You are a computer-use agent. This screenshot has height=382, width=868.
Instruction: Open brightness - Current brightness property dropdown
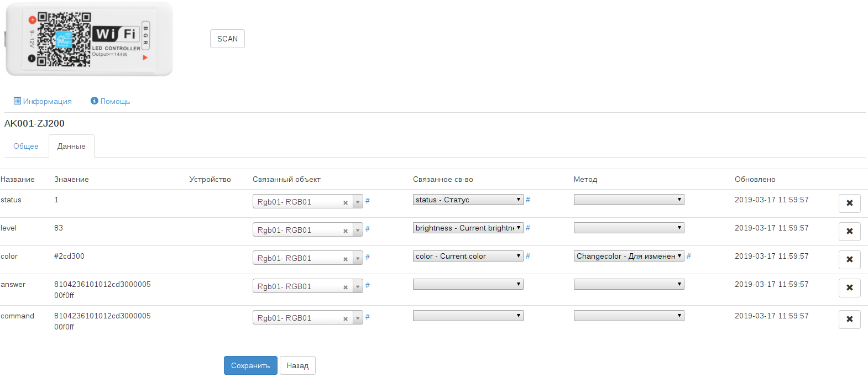(x=468, y=228)
